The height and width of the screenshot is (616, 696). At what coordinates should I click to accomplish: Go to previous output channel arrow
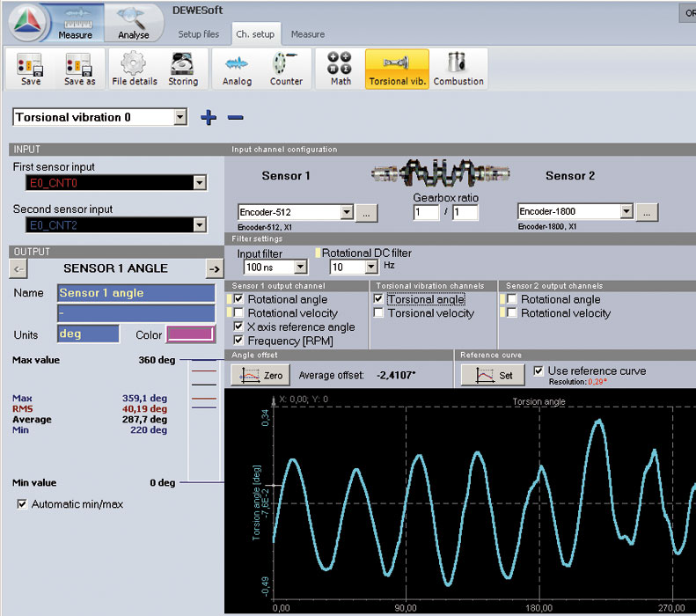tap(18, 269)
